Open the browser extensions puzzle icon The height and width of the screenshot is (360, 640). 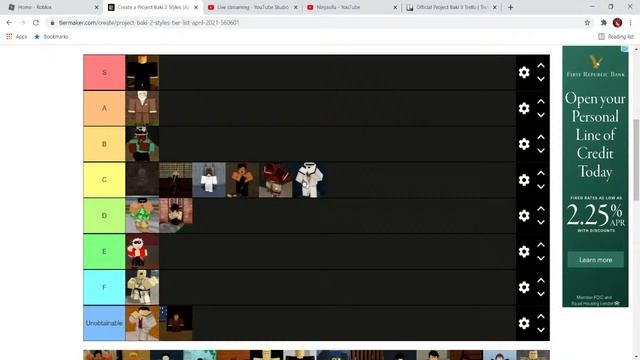604,23
